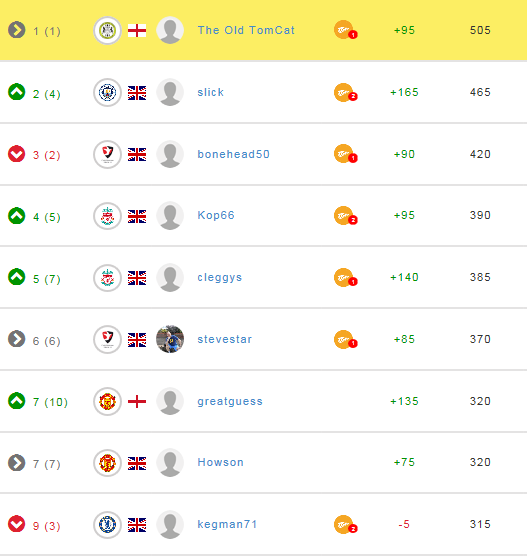This screenshot has width=527, height=557.
Task: Click the Liverpool crest beside Kop66
Action: pyautogui.click(x=107, y=216)
